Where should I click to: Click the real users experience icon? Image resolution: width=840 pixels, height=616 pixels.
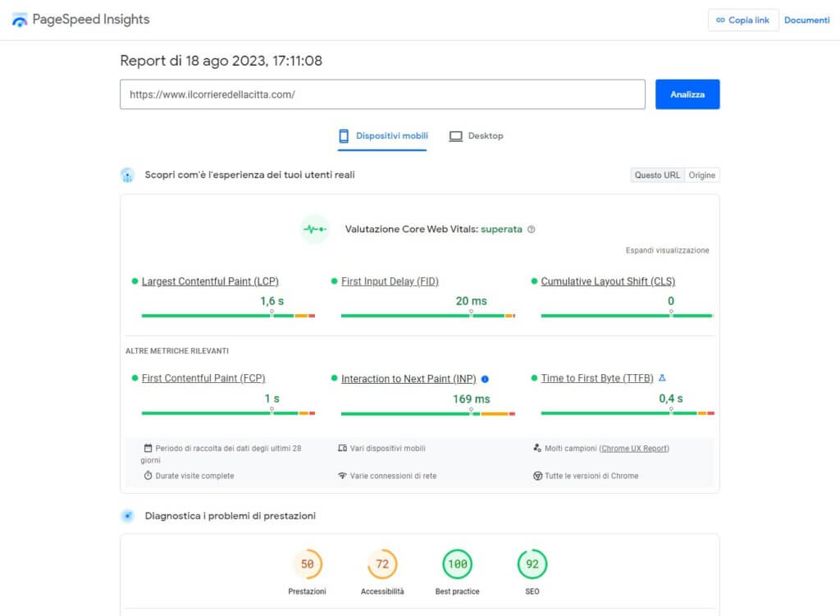(x=127, y=176)
